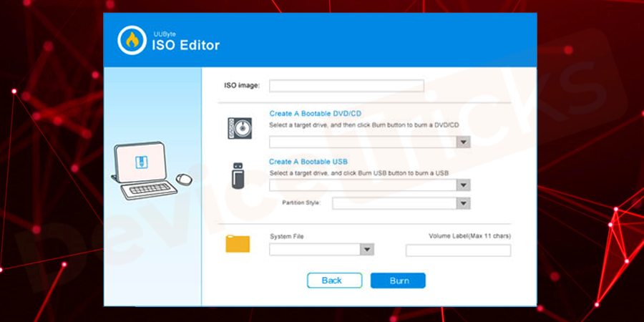Click the Volume Label text field
The width and height of the screenshot is (644, 322).
coord(459,250)
